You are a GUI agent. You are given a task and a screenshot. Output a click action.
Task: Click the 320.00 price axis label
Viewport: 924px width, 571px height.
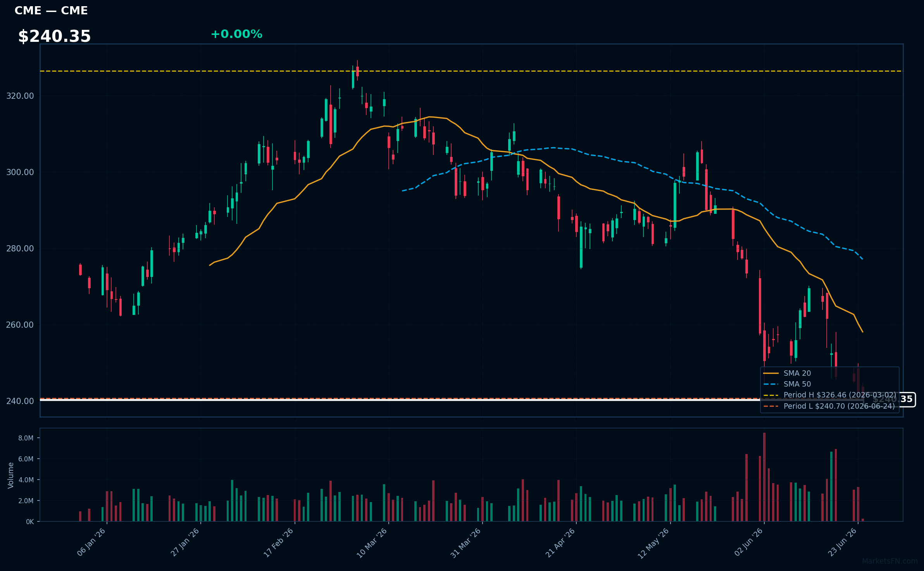pos(20,96)
